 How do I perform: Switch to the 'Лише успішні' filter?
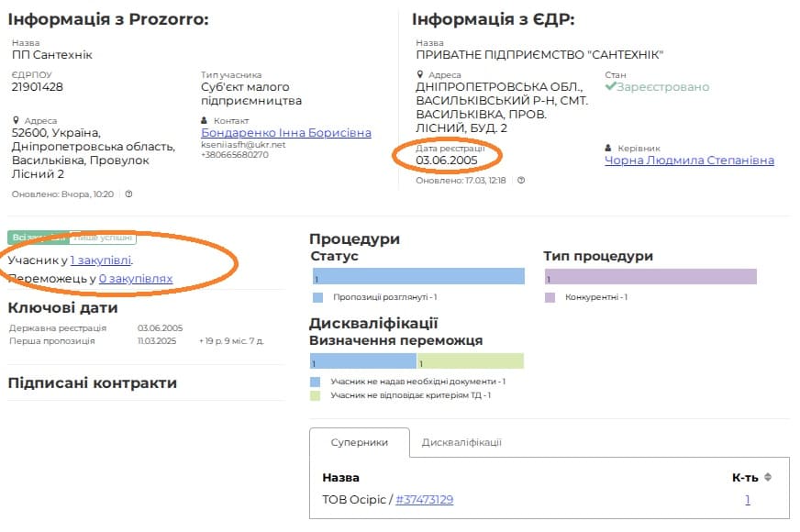[x=103, y=238]
